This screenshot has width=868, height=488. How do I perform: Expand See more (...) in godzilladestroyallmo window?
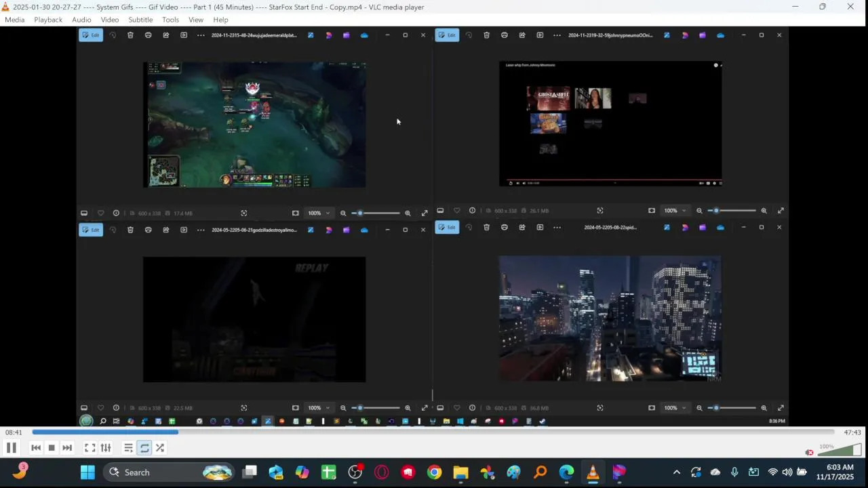pos(201,230)
